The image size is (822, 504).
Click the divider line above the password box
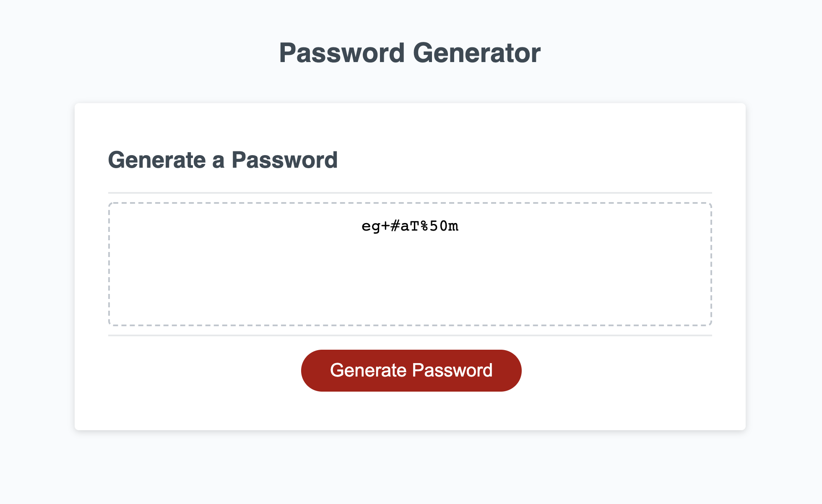coord(410,192)
